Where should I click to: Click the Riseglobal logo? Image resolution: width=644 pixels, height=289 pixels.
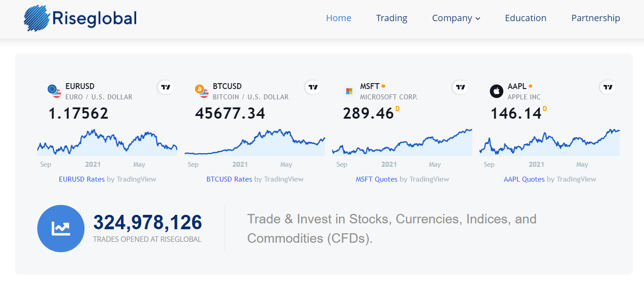pos(80,18)
